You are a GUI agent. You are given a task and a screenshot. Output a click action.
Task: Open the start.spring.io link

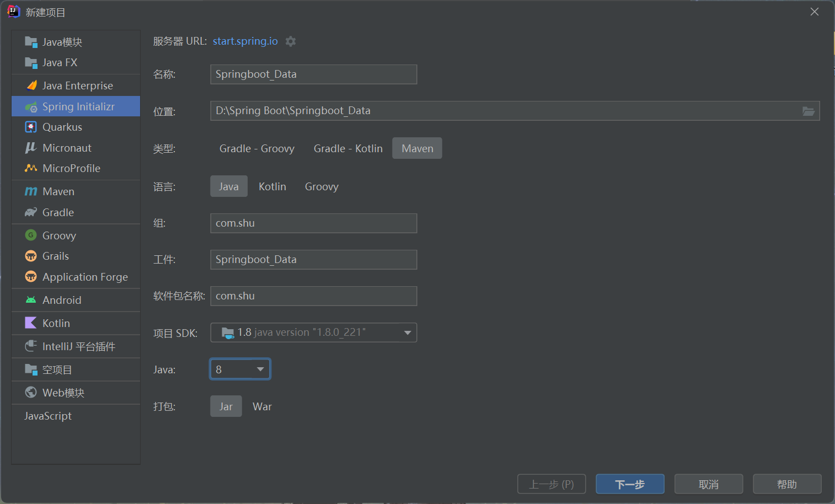point(245,41)
